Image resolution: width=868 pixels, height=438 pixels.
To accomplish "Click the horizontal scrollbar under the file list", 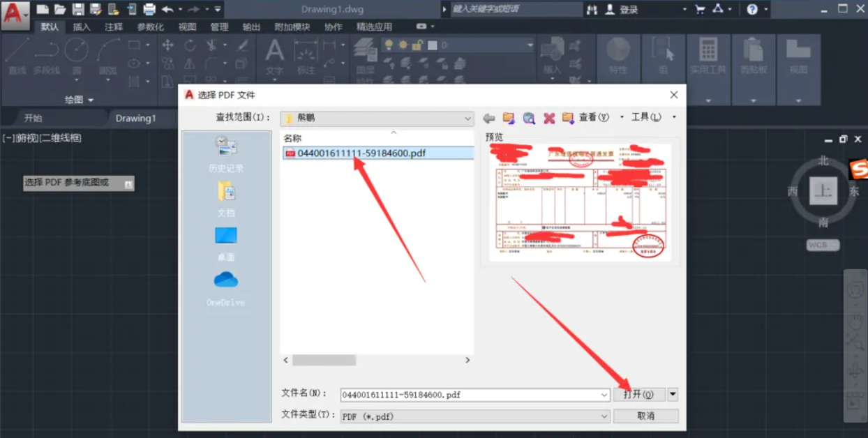I will tap(324, 361).
